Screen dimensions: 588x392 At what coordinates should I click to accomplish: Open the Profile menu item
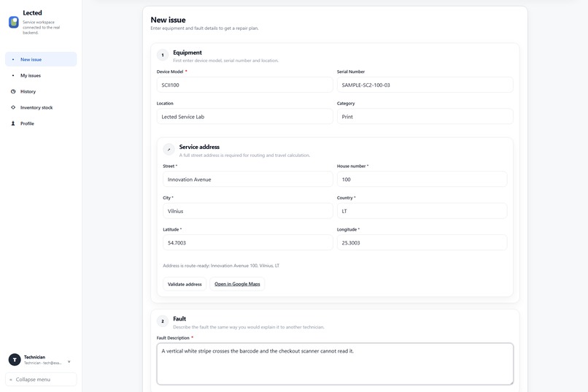[x=41, y=123]
